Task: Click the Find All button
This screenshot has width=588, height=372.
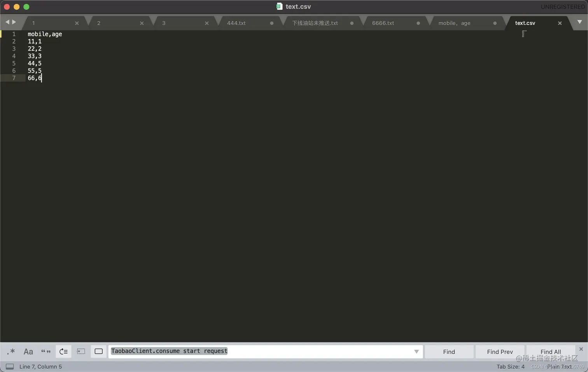Action: pos(551,352)
